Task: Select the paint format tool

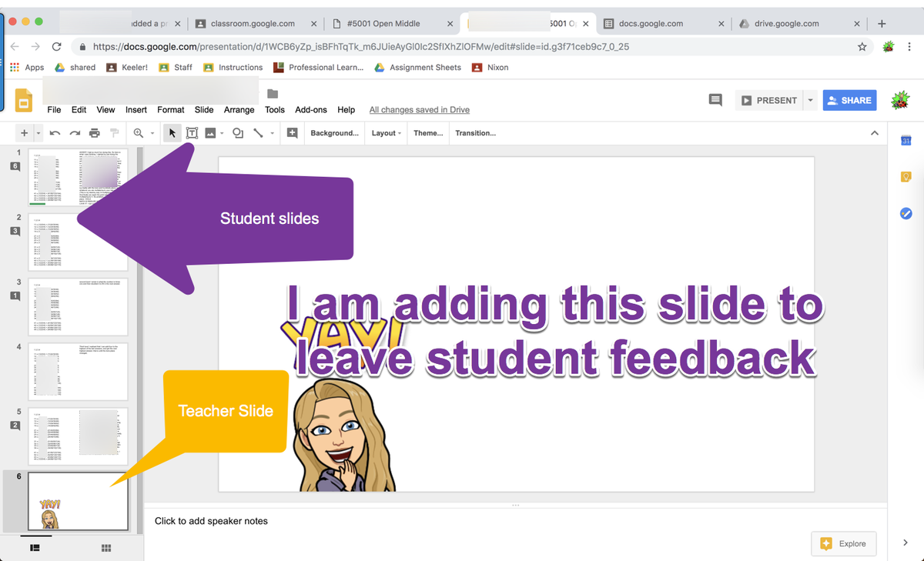Action: tap(114, 133)
